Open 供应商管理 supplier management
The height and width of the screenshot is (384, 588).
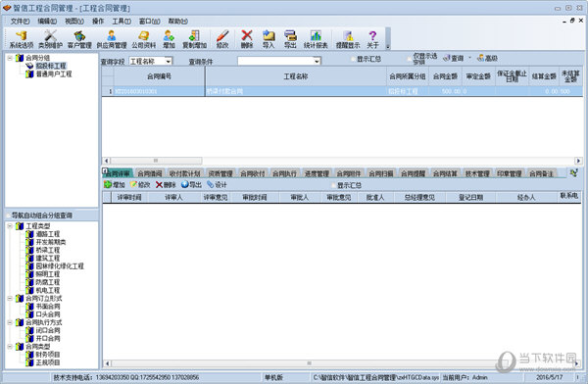(x=112, y=39)
